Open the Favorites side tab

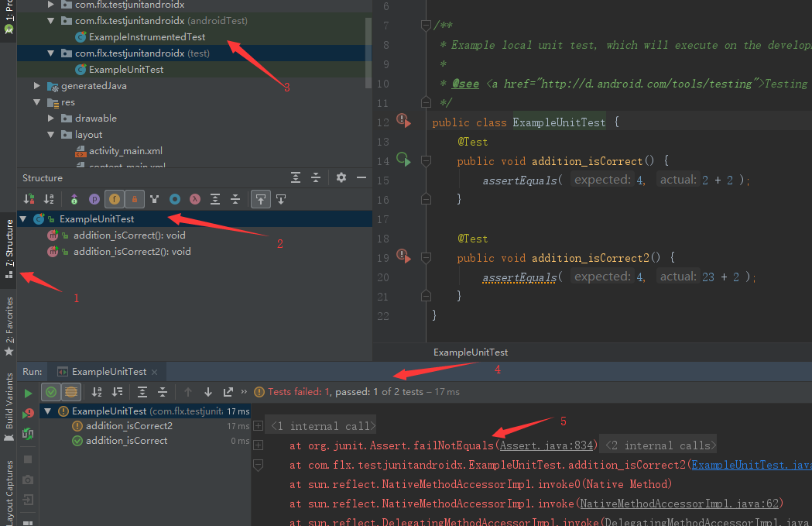(x=9, y=326)
